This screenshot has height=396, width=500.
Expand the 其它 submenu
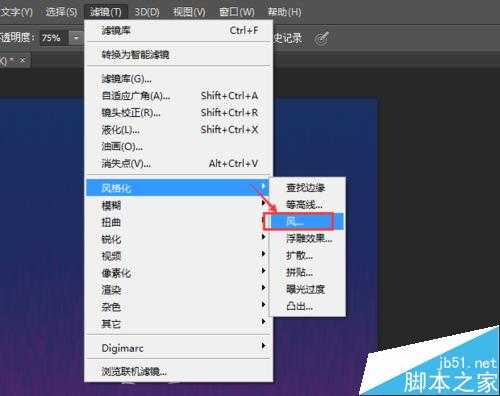click(x=177, y=324)
